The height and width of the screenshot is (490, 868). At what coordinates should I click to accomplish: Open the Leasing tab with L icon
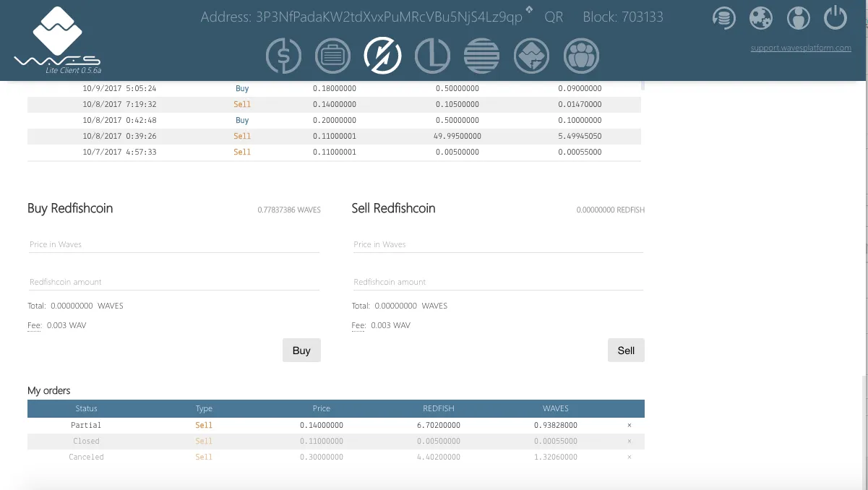point(432,56)
